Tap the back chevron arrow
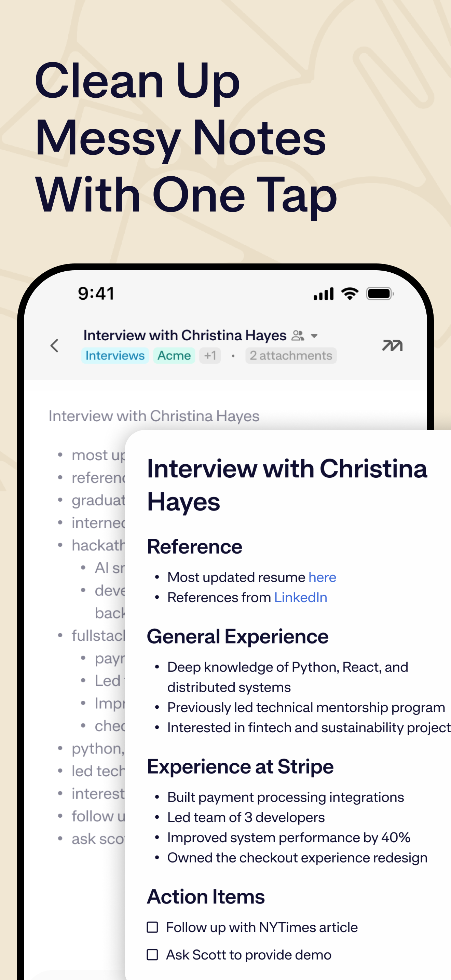 (54, 345)
